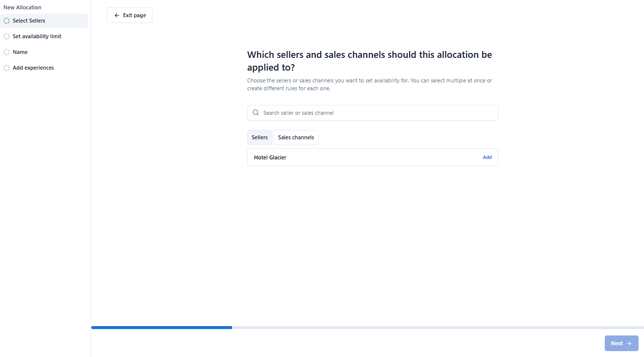
Task: Click the New Allocation sidebar title
Action: (23, 7)
